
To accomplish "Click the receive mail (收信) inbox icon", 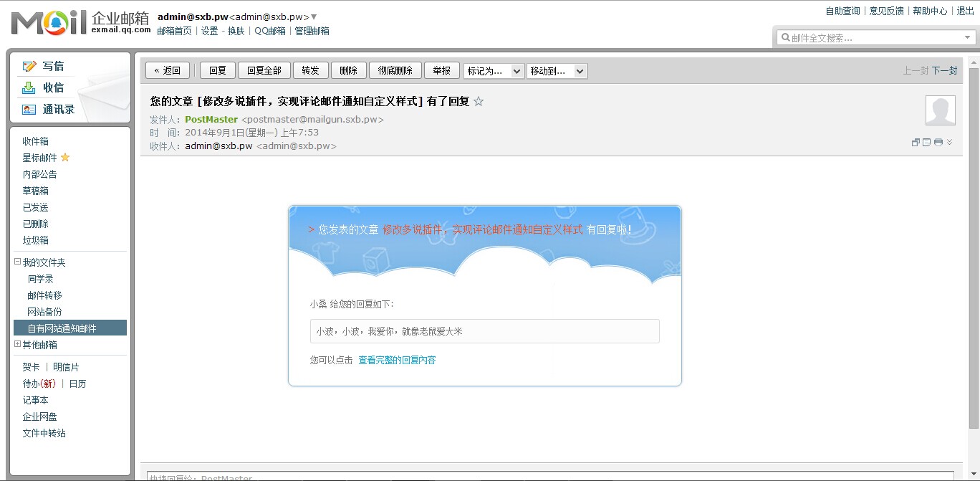I will (29, 87).
